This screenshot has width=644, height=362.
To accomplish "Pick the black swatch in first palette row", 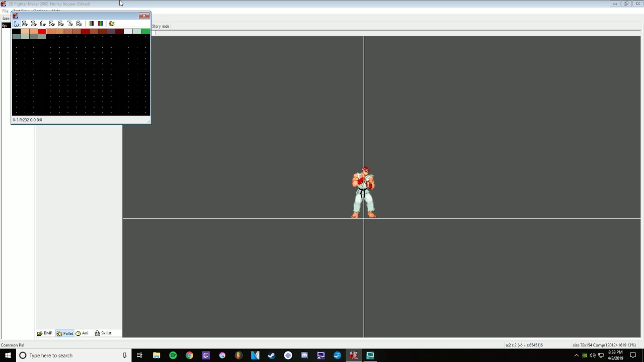I will click(x=16, y=32).
